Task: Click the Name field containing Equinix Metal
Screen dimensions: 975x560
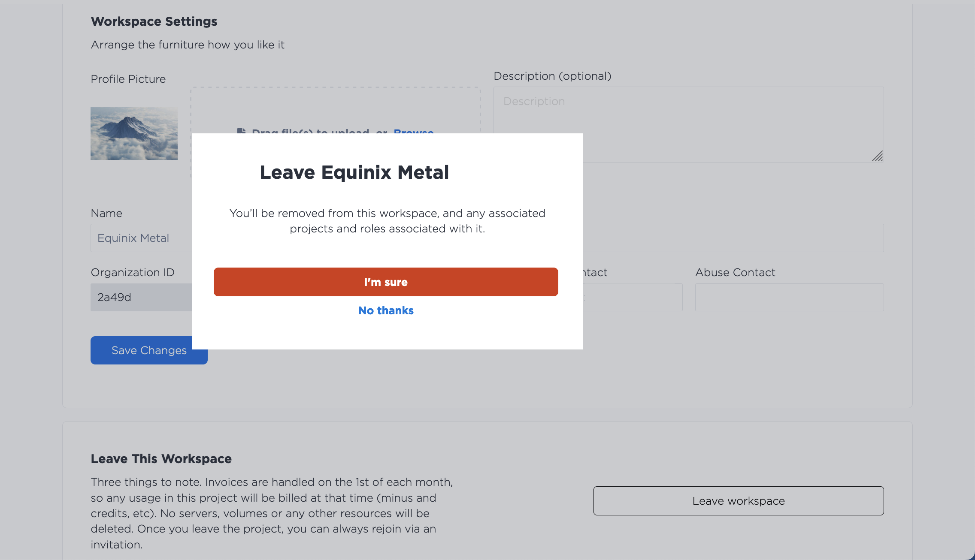Action: 141,238
